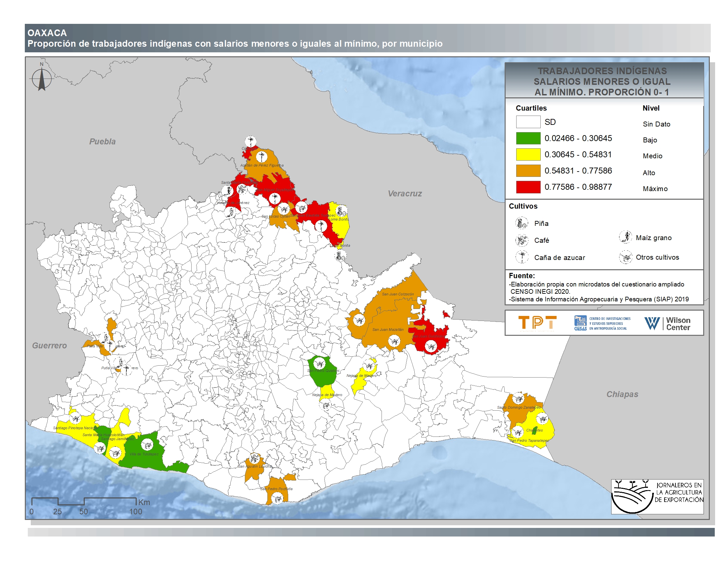Click the TPT logo

[537, 323]
